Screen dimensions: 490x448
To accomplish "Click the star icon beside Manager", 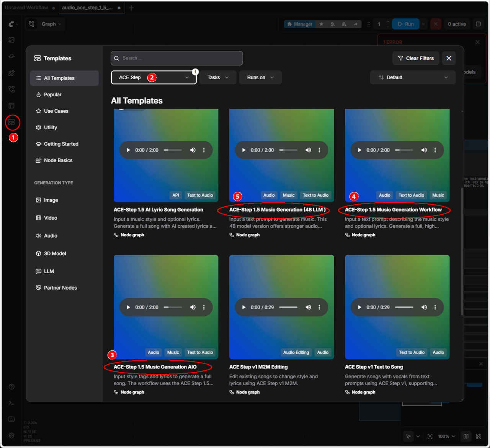I will coord(321,24).
